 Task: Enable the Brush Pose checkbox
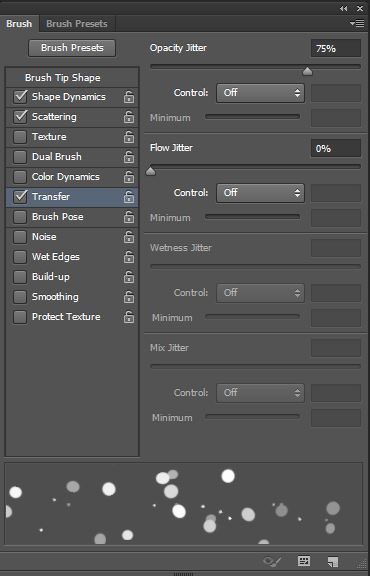(x=20, y=217)
